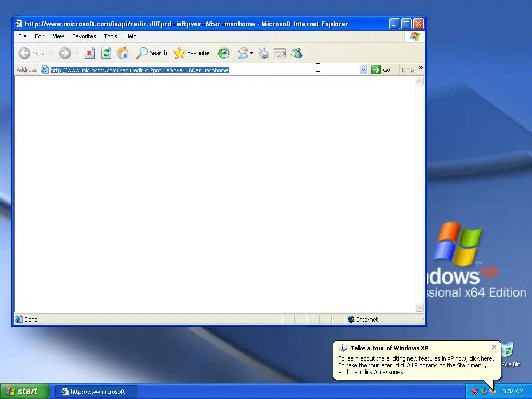Image resolution: width=532 pixels, height=399 pixels.
Task: Launch Messenger from toolbar icon
Action: point(297,53)
